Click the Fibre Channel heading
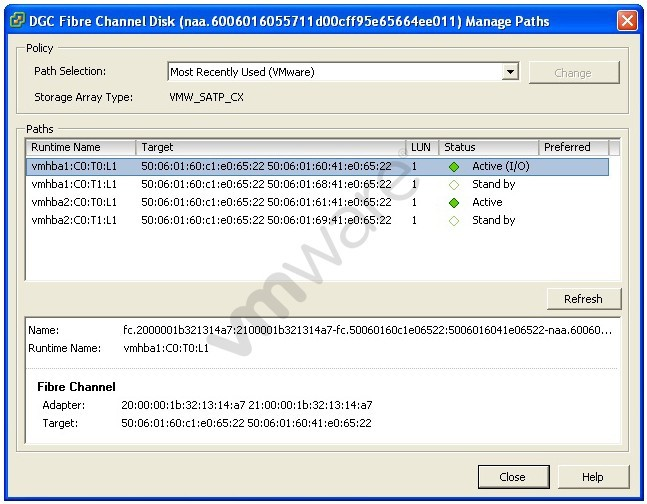The width and height of the screenshot is (647, 504). point(76,387)
